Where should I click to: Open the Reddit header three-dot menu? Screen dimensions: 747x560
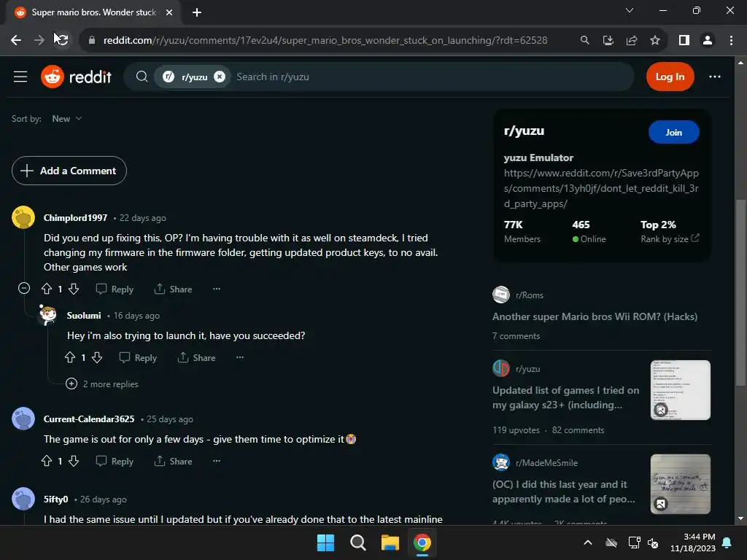pos(715,77)
